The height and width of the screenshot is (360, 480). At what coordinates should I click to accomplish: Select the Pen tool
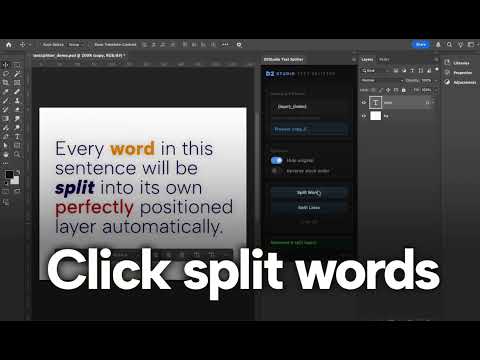tap(6, 137)
